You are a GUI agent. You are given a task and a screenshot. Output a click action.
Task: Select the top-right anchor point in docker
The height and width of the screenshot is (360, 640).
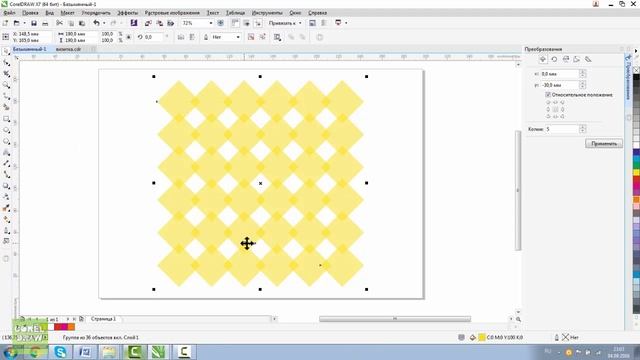click(562, 102)
